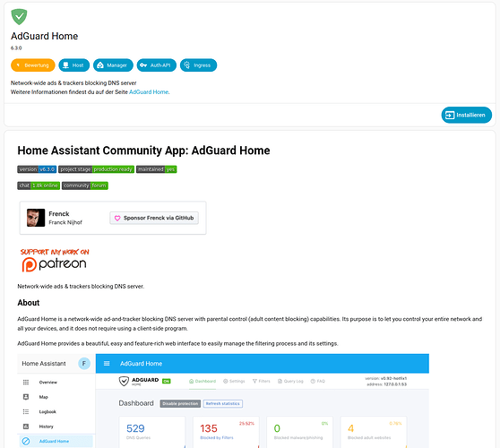Click the AdGuard Home green shield logo
Image resolution: width=500 pixels, height=448 pixels.
click(19, 17)
